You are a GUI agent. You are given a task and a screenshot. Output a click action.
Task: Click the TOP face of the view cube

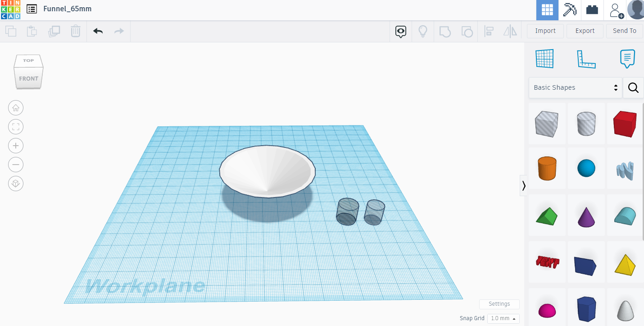[28, 60]
